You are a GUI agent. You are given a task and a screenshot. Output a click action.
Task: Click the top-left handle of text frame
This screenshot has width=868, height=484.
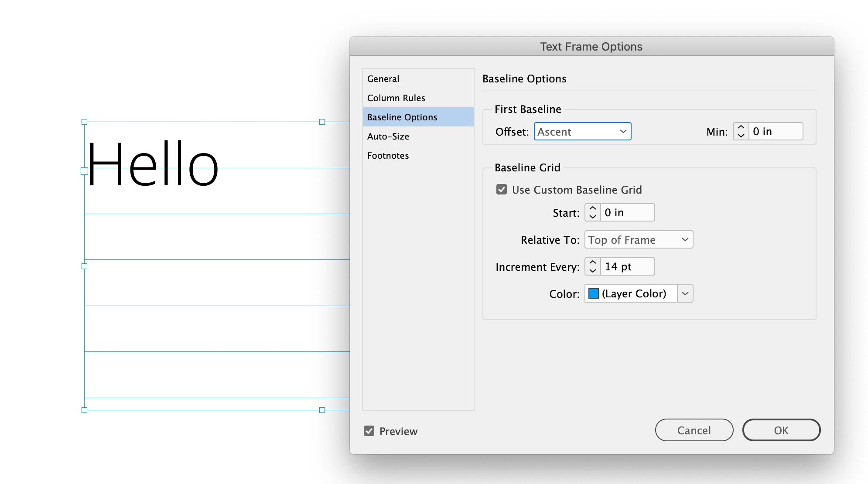[x=85, y=122]
